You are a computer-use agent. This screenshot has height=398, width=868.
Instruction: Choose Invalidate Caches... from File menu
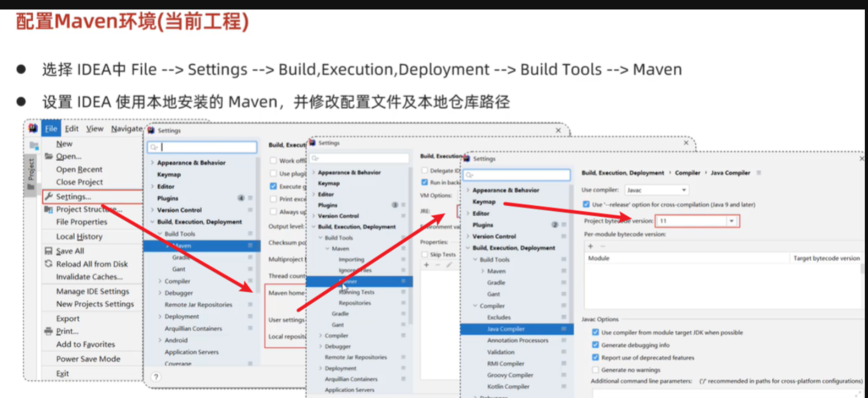(x=89, y=276)
